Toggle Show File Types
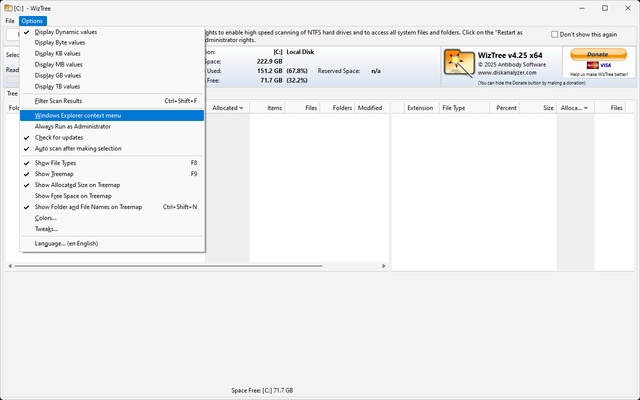 [112, 163]
